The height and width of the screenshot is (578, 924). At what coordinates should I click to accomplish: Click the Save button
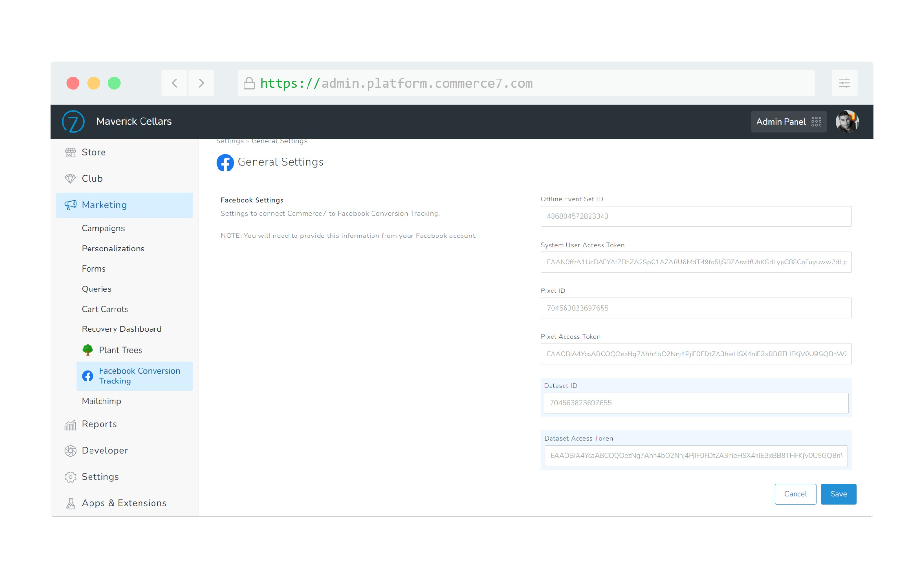click(x=838, y=494)
